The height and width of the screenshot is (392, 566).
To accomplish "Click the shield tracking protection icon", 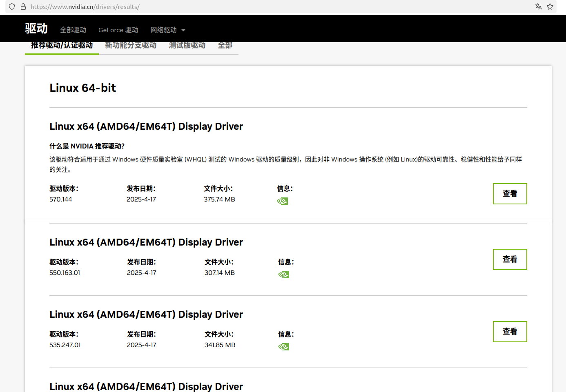I will (x=12, y=7).
